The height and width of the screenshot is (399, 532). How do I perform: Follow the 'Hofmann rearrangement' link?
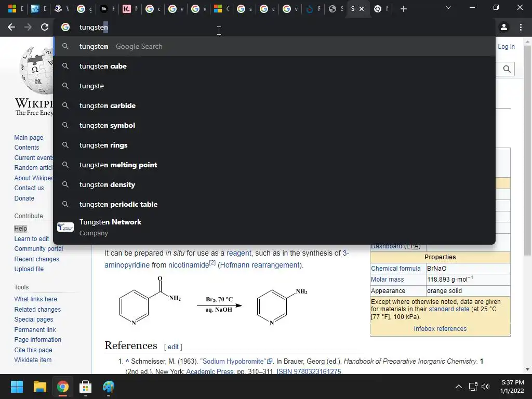pyautogui.click(x=260, y=265)
